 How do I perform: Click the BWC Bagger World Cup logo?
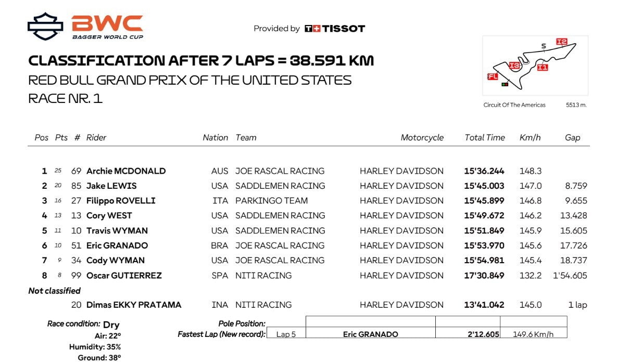107,27
